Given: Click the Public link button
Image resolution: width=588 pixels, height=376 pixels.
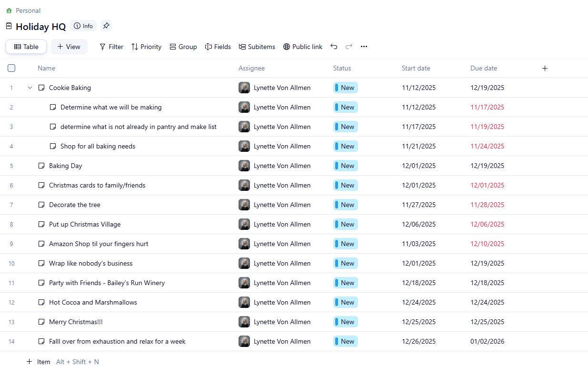Looking at the screenshot, I should point(303,47).
